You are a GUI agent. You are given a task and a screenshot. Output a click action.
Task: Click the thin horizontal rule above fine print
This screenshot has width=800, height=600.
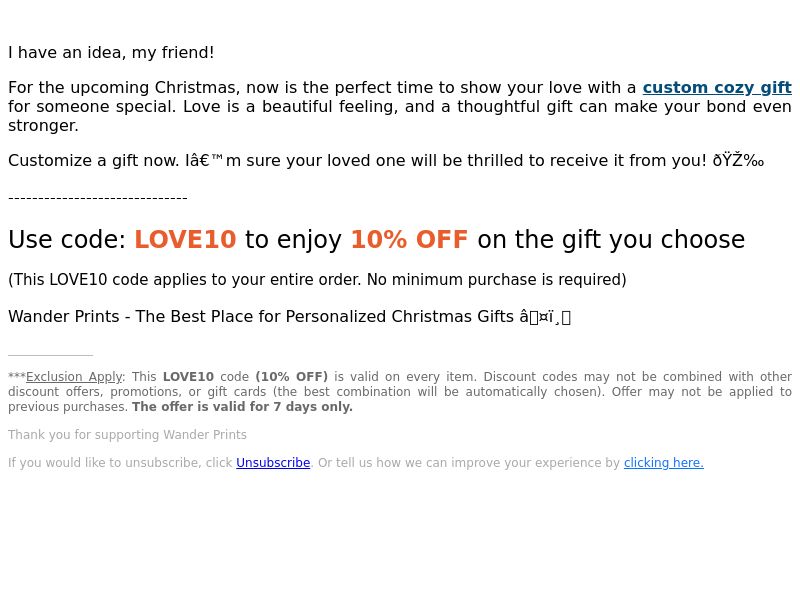(x=51, y=355)
